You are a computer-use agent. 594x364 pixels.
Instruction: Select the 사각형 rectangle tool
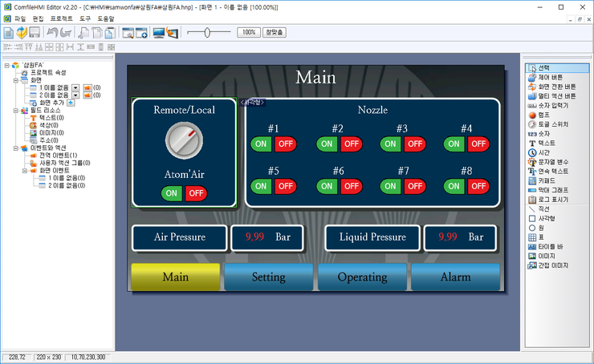click(542, 219)
